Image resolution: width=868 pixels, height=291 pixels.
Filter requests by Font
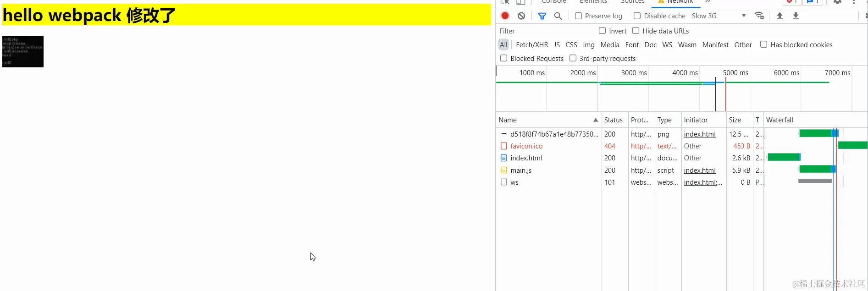[632, 45]
